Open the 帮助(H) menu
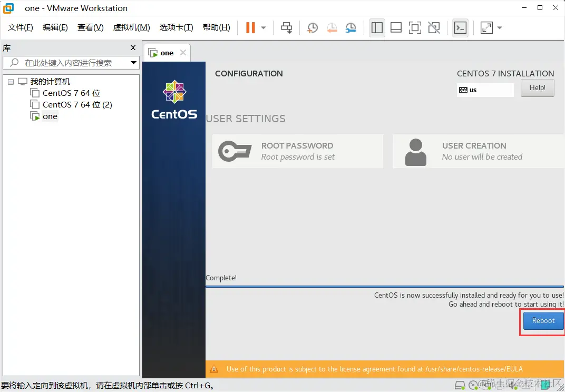Image resolution: width=565 pixels, height=392 pixels. pos(217,27)
